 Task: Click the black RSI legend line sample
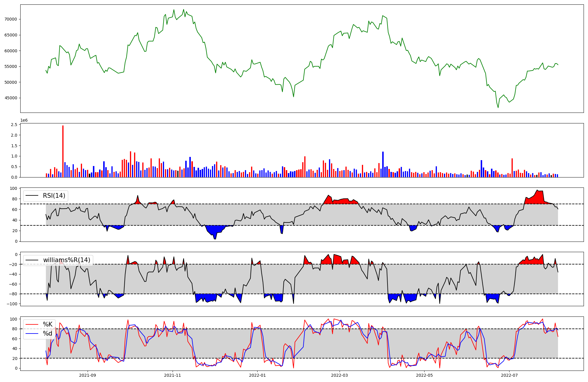tap(32, 196)
